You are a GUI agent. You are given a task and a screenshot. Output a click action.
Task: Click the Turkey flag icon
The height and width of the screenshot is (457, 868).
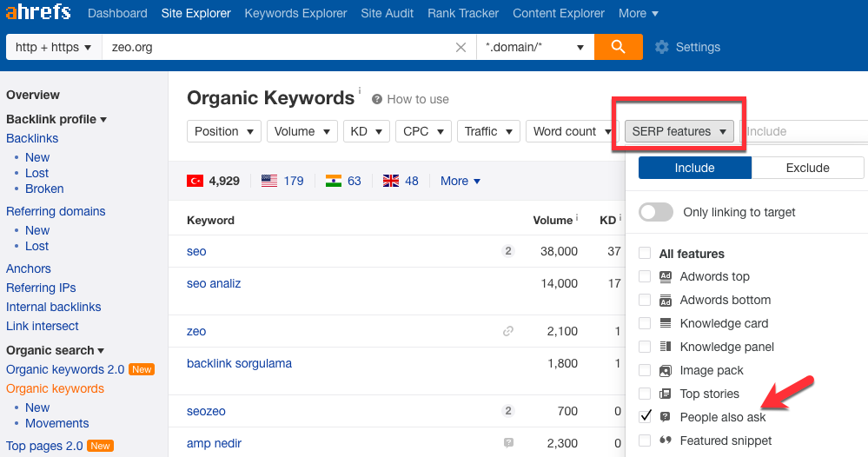195,181
